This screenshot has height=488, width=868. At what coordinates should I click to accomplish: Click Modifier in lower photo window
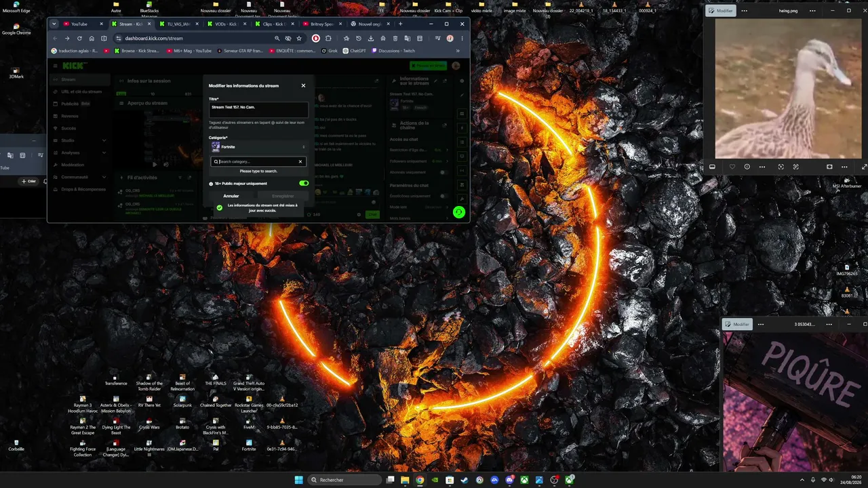pyautogui.click(x=737, y=324)
